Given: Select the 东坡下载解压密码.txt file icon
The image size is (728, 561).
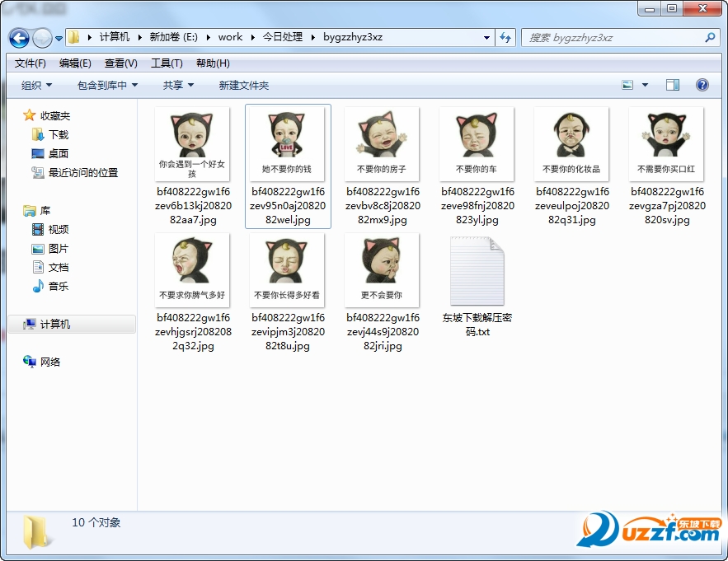Looking at the screenshot, I should pos(477,270).
